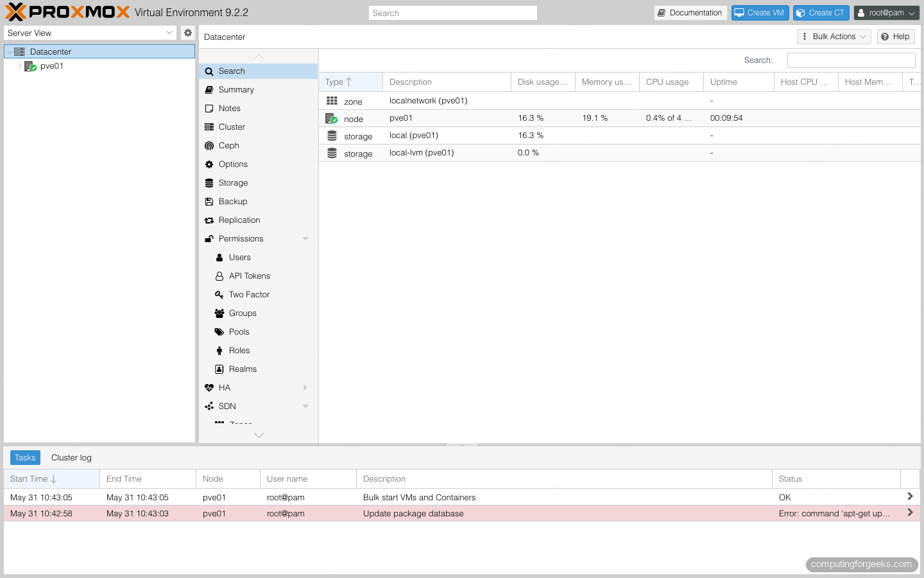Click the Summary book icon

[209, 90]
